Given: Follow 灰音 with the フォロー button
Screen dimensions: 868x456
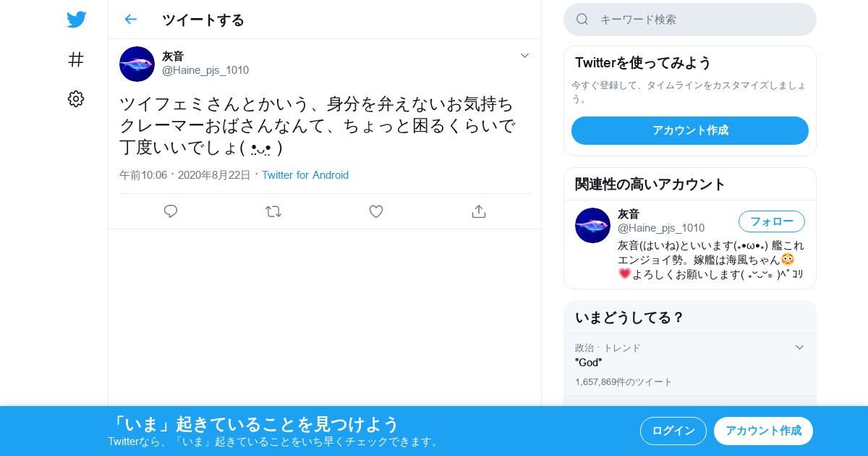Looking at the screenshot, I should pyautogui.click(x=772, y=221).
